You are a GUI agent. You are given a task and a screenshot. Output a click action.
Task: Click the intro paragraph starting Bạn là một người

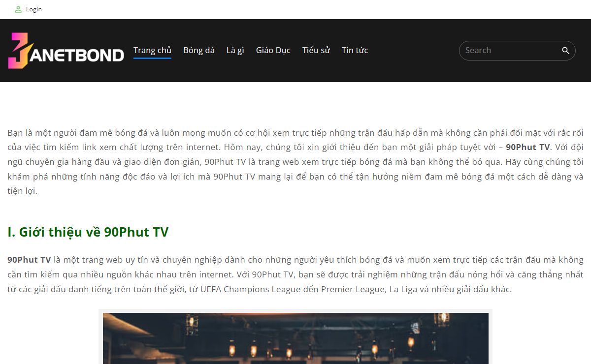pos(295,162)
